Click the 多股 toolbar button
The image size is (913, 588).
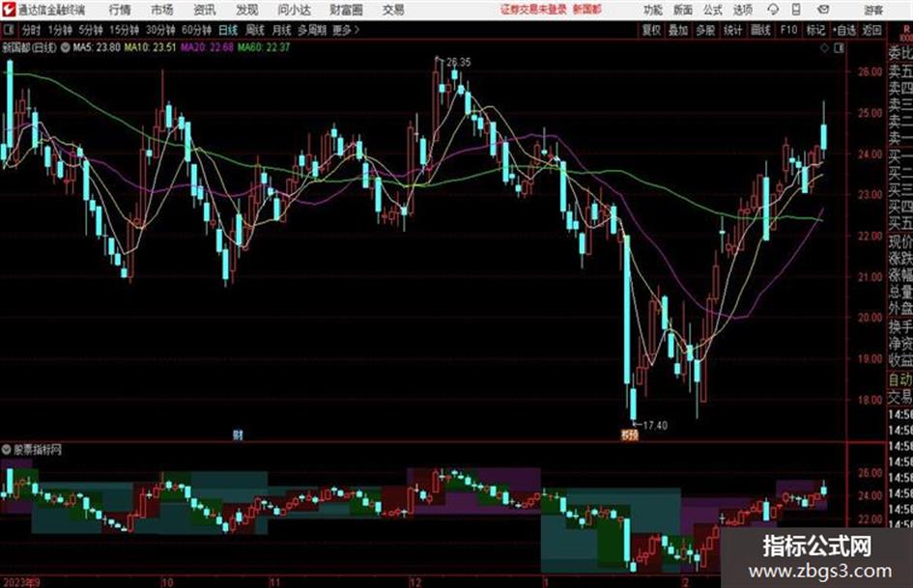705,30
